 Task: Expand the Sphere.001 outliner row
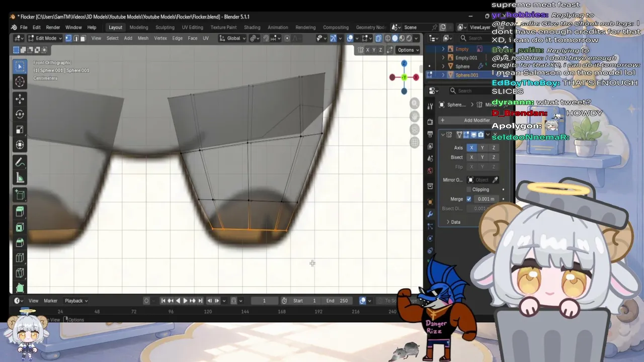443,75
